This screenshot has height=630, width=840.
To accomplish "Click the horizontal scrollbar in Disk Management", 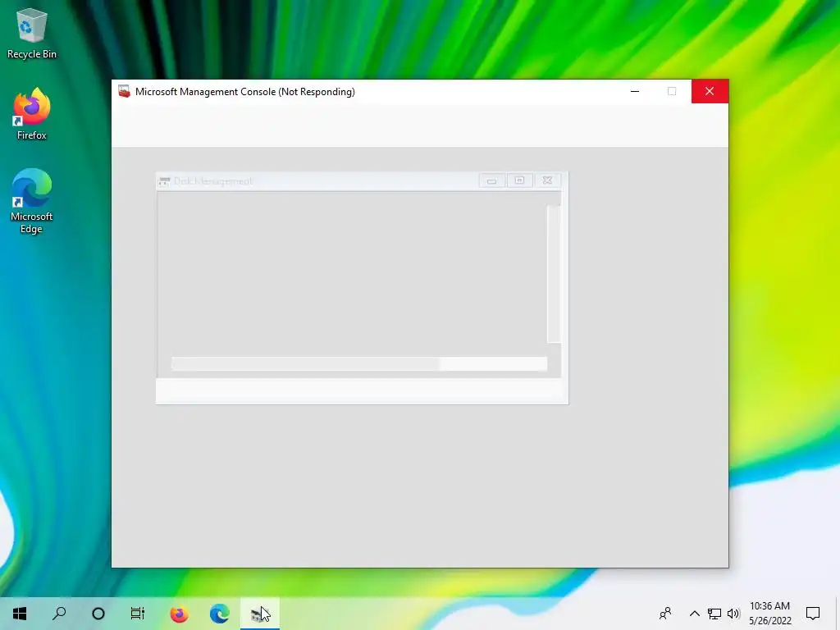I will point(359,363).
